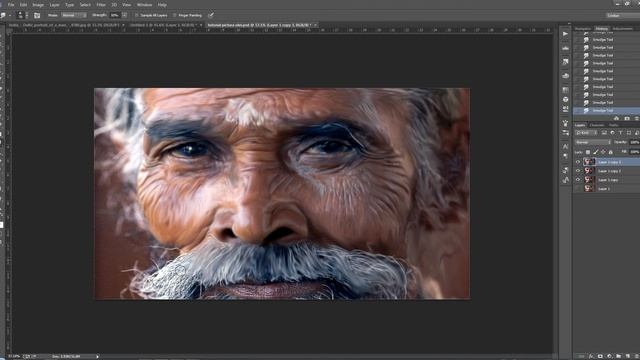Open the Brush panel icon in dock

tap(565, 123)
